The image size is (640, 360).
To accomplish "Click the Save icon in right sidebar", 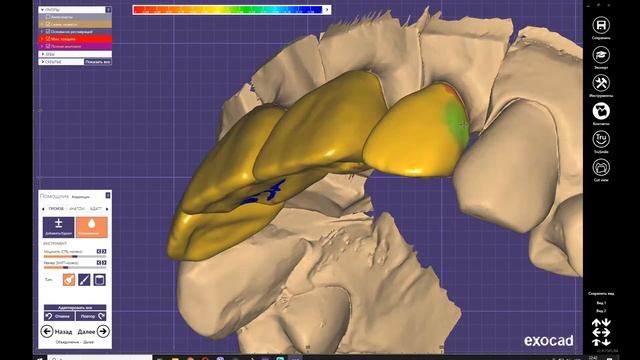I will click(601, 25).
